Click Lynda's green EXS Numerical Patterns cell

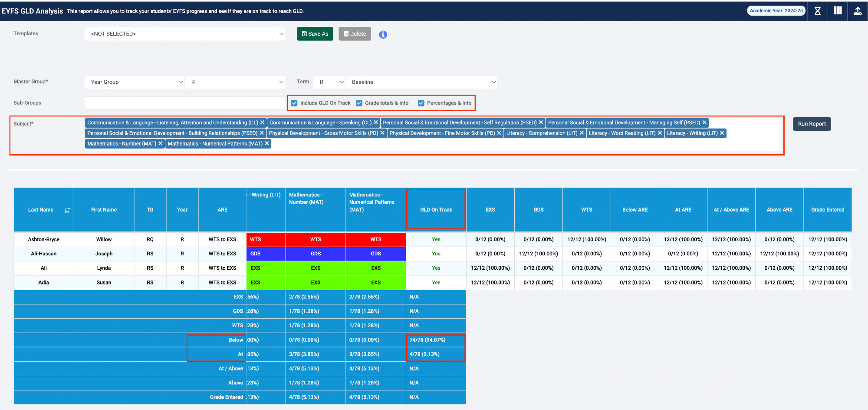point(376,268)
